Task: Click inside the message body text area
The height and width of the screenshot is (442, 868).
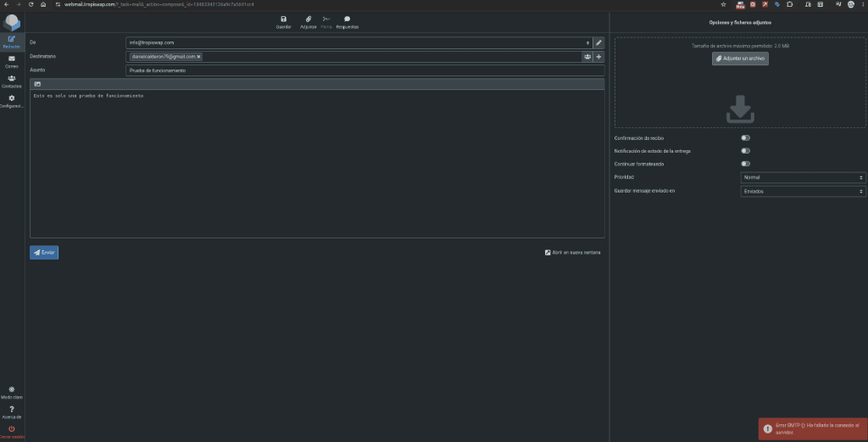Action: point(317,164)
